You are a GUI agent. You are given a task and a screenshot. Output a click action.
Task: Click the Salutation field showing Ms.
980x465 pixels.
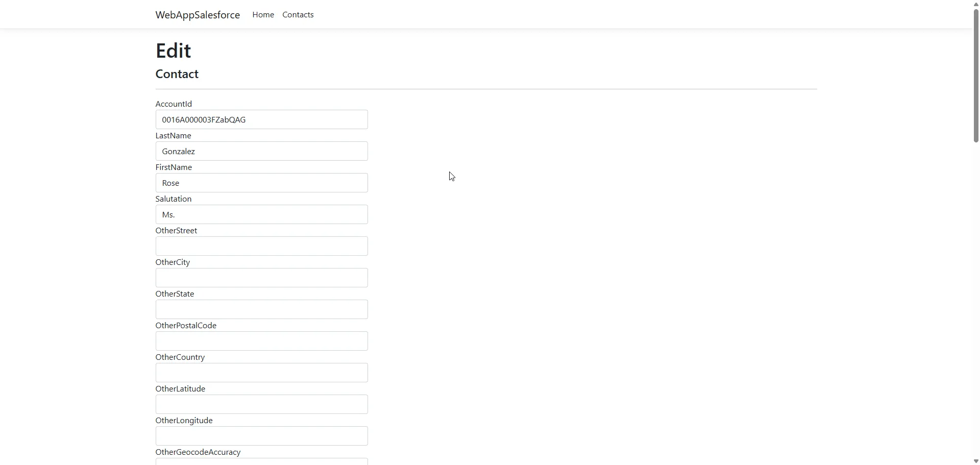[261, 214]
